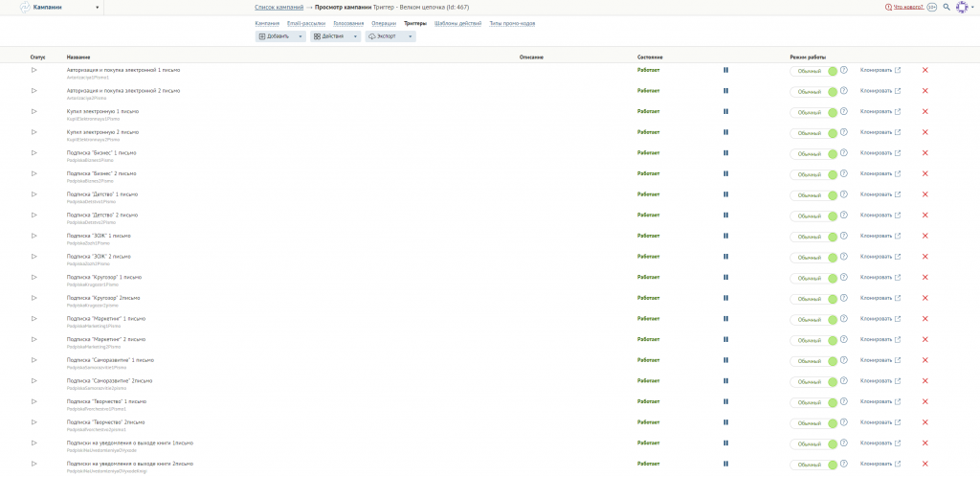Open work mode help for Подписка "Маркетинг" 1 письмо

844,318
